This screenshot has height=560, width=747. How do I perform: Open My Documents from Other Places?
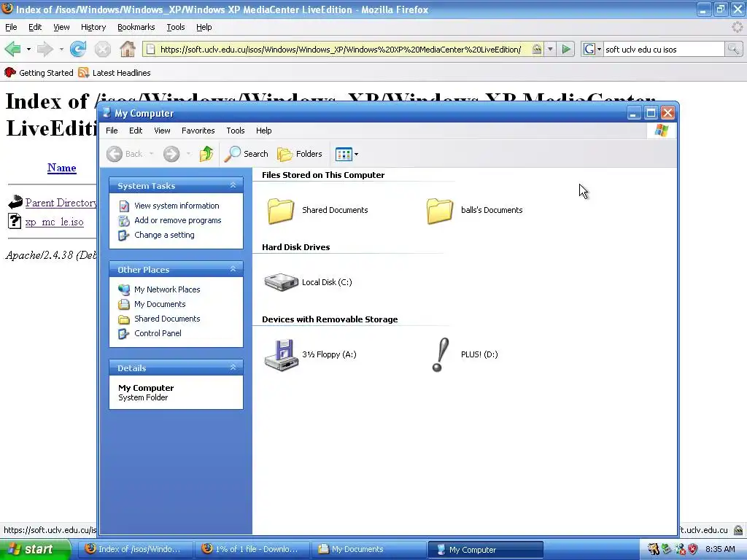tap(160, 304)
